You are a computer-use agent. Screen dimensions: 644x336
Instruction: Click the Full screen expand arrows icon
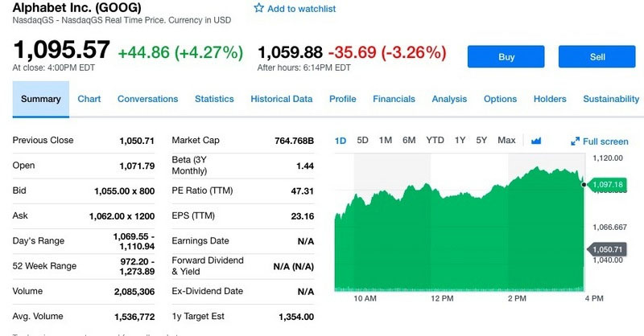click(576, 141)
